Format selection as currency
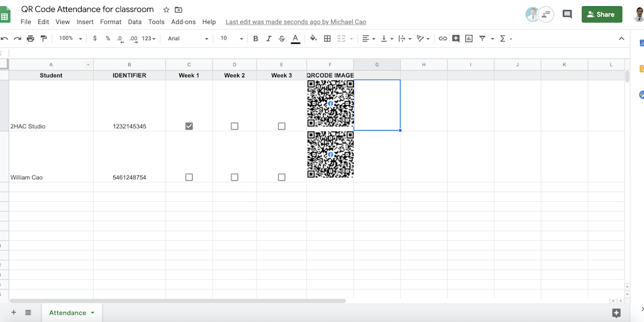The width and height of the screenshot is (644, 322). pos(95,38)
